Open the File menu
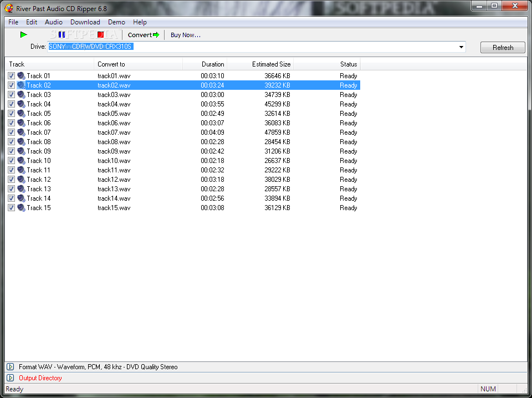532x398 pixels. (13, 22)
